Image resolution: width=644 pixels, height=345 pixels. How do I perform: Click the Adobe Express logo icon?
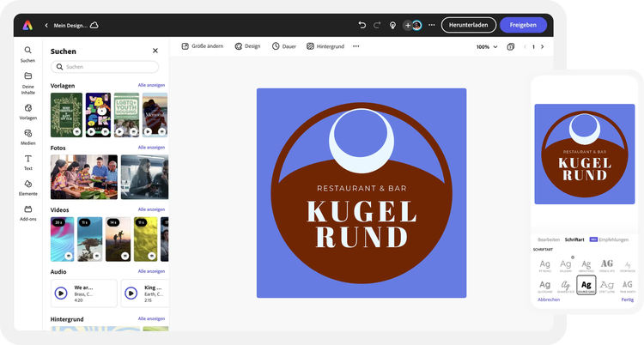[28, 25]
